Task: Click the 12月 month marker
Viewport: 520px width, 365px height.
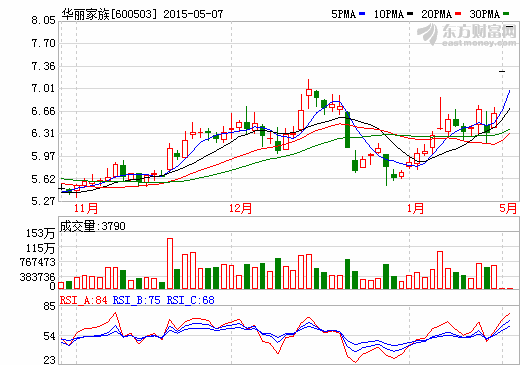Action: [240, 208]
